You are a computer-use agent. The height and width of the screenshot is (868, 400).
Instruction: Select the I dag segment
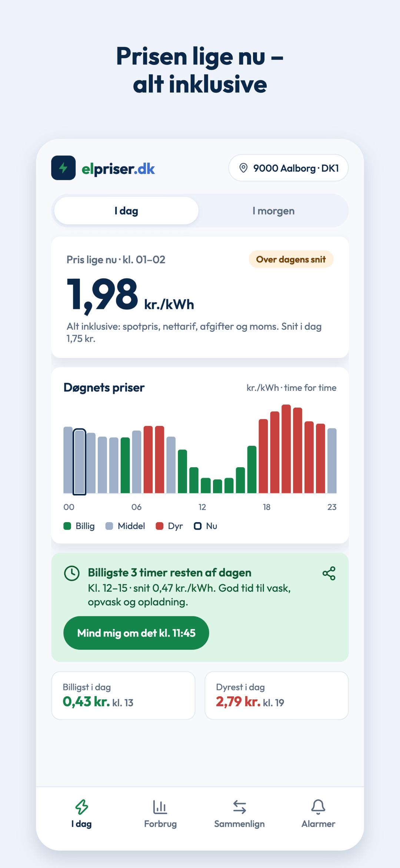[x=126, y=211]
